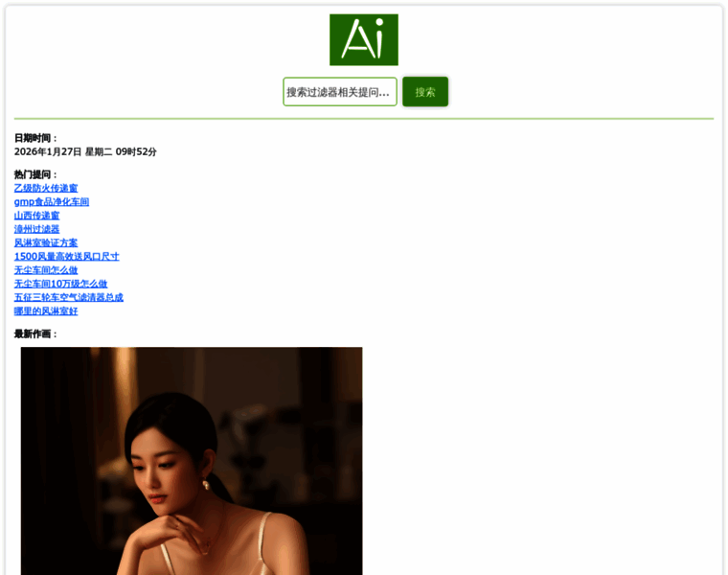Click the 日期时间 heading label
The width and height of the screenshot is (728, 575).
tap(36, 138)
